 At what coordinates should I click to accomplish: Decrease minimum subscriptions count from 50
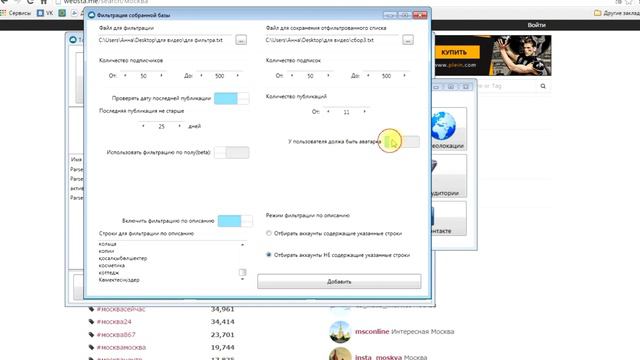291,76
